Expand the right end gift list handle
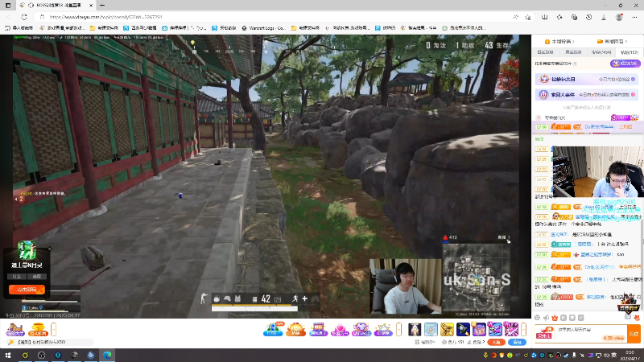Screen dimensions: 644x362 click(x=524, y=329)
